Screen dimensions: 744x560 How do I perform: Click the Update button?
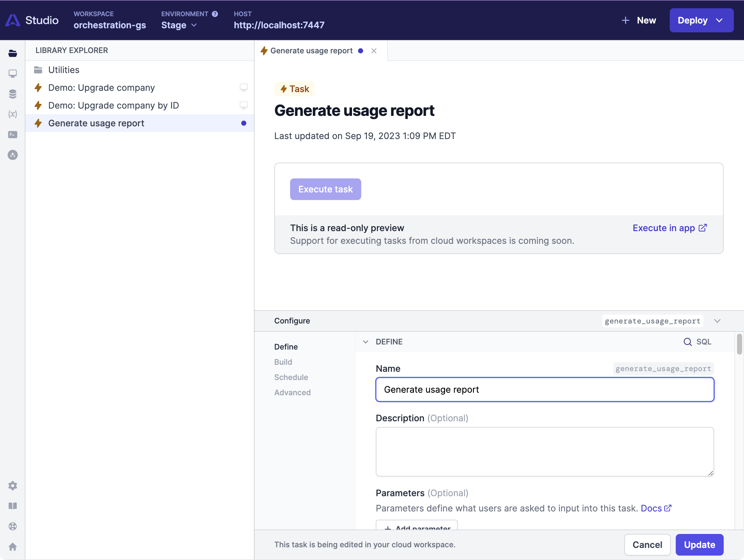700,545
